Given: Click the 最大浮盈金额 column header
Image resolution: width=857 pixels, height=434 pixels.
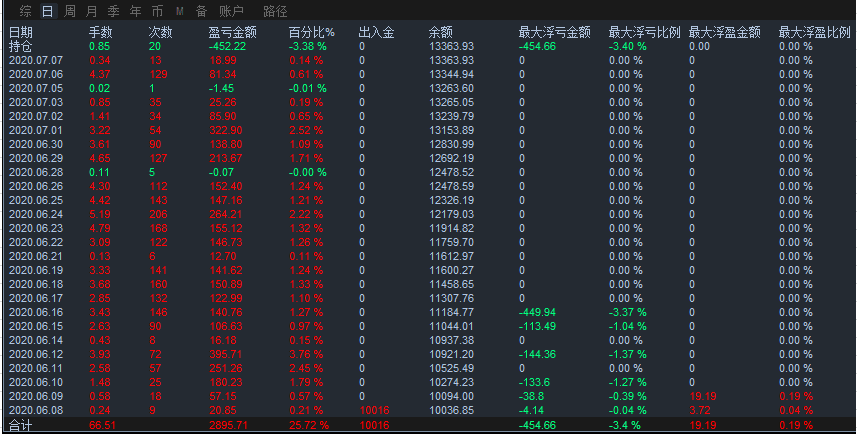Looking at the screenshot, I should (x=724, y=33).
